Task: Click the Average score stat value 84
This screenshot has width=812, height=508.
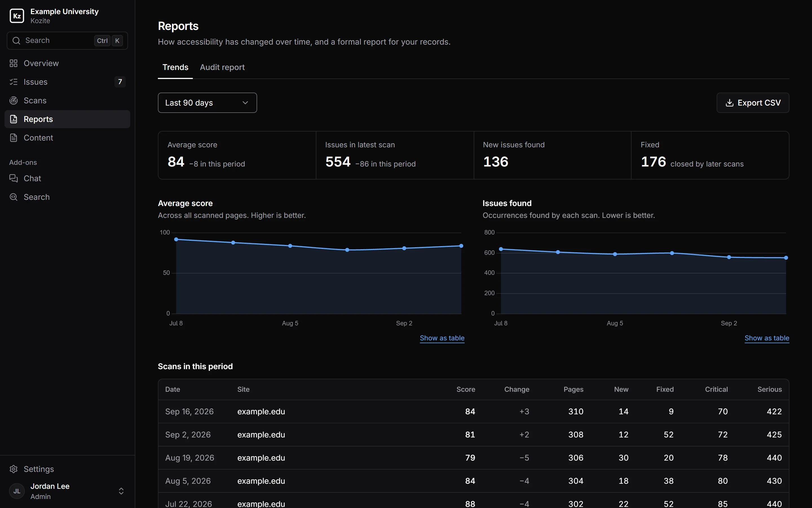Action: (x=176, y=162)
